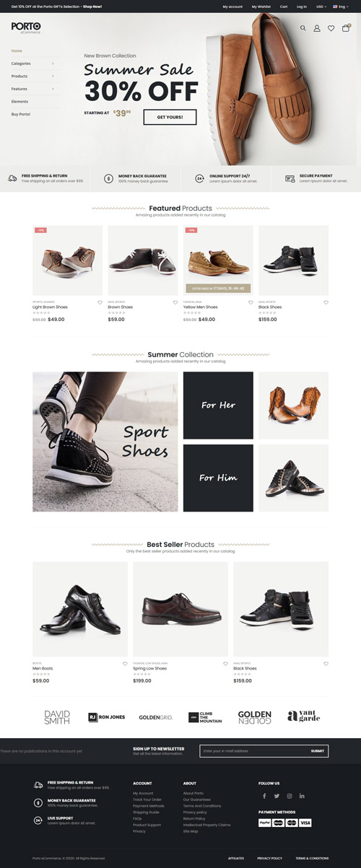Image resolution: width=361 pixels, height=868 pixels.
Task: Open the Twitter icon under Follow Us
Action: [x=277, y=796]
